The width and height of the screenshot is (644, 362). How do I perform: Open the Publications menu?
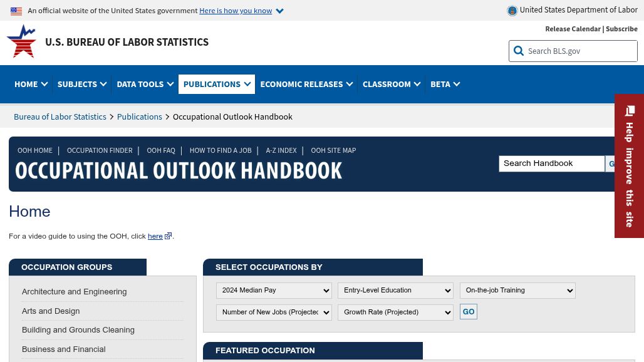coord(216,84)
